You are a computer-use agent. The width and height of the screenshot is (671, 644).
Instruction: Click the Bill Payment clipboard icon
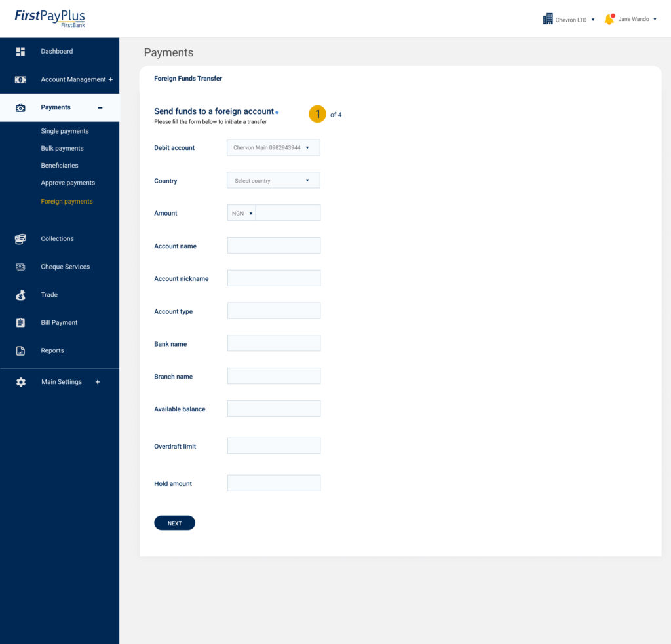20,322
